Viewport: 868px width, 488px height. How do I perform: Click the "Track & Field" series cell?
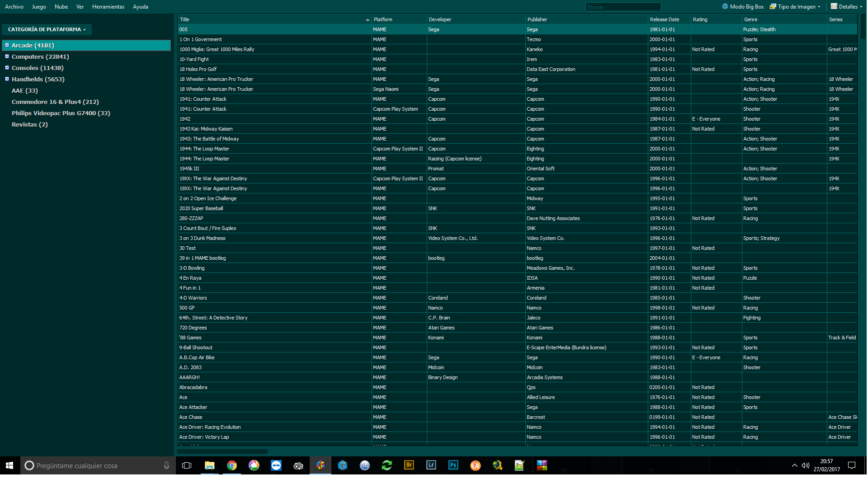point(842,338)
